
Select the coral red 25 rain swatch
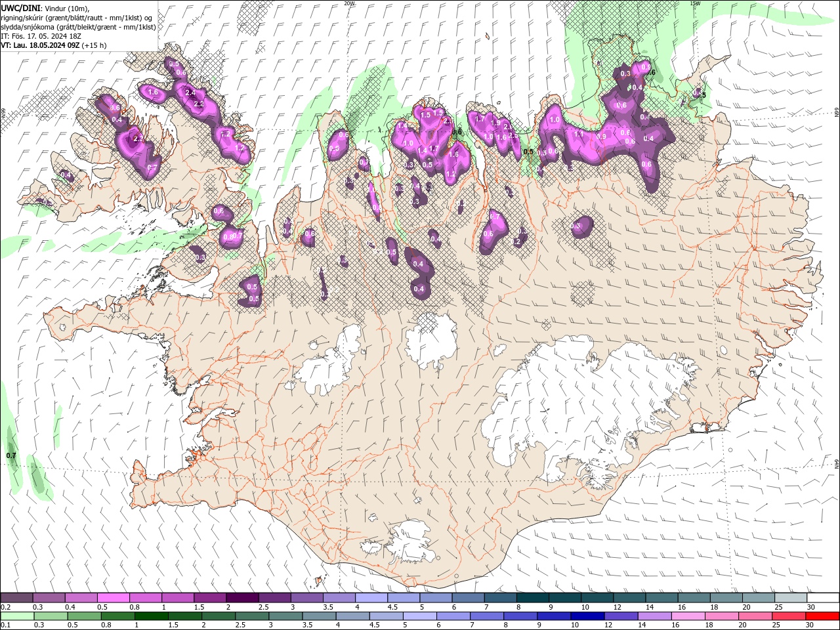coord(789,616)
